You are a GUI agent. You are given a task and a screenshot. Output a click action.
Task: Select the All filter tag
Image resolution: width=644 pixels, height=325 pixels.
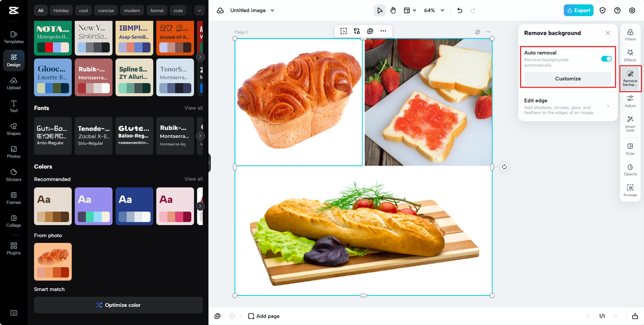click(41, 10)
